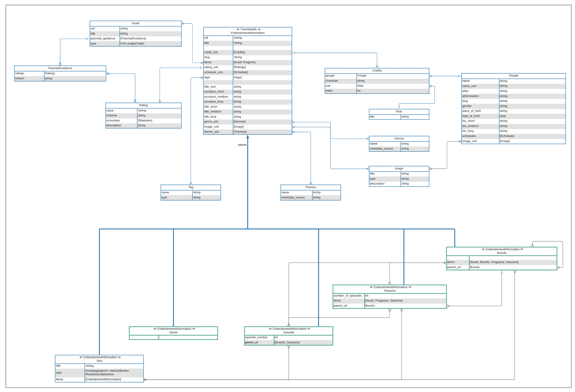Select the credit_urls field row
The width and height of the screenshot is (575, 392).
coord(211,52)
